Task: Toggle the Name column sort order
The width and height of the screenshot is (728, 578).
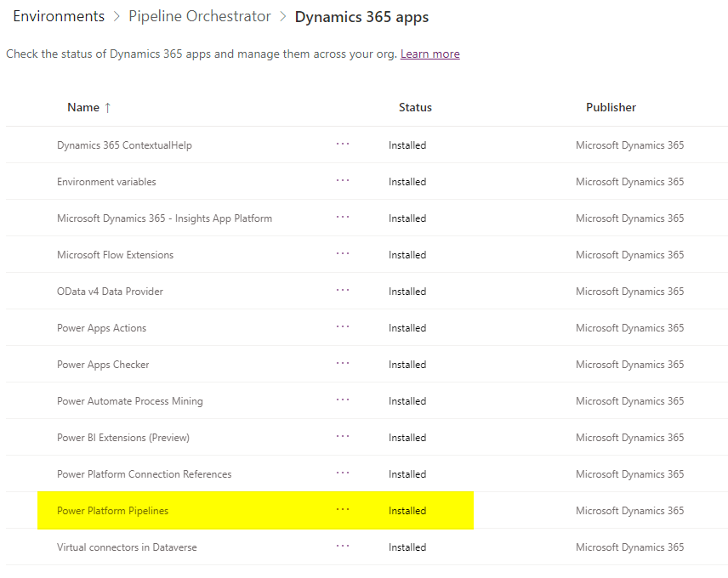Action: click(x=89, y=107)
